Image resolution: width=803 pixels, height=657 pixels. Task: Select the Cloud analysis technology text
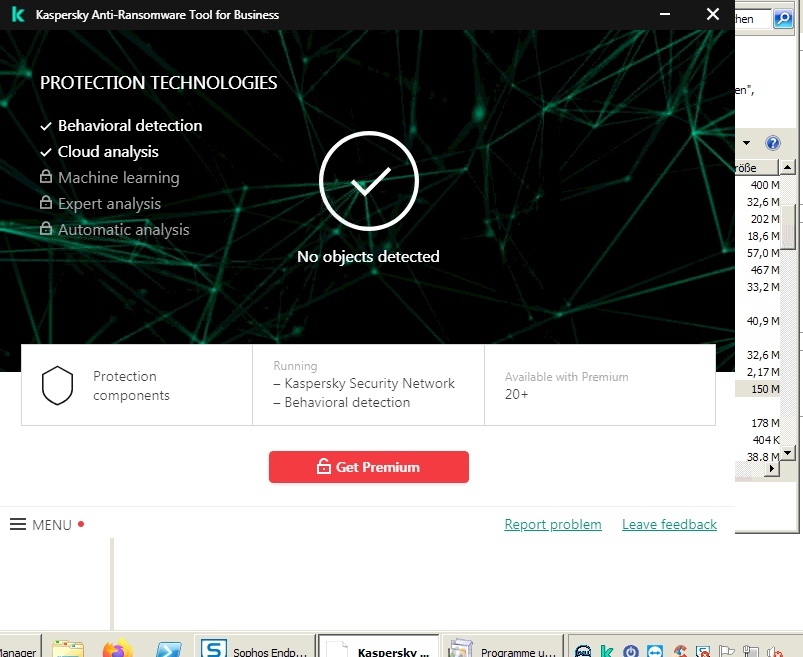pos(108,152)
